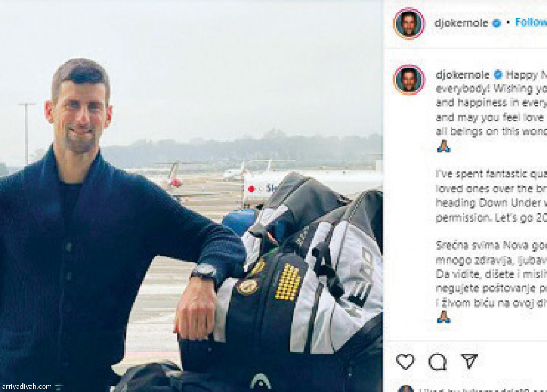Follow the djokernole account
This screenshot has height=392, width=547.
coord(530,22)
